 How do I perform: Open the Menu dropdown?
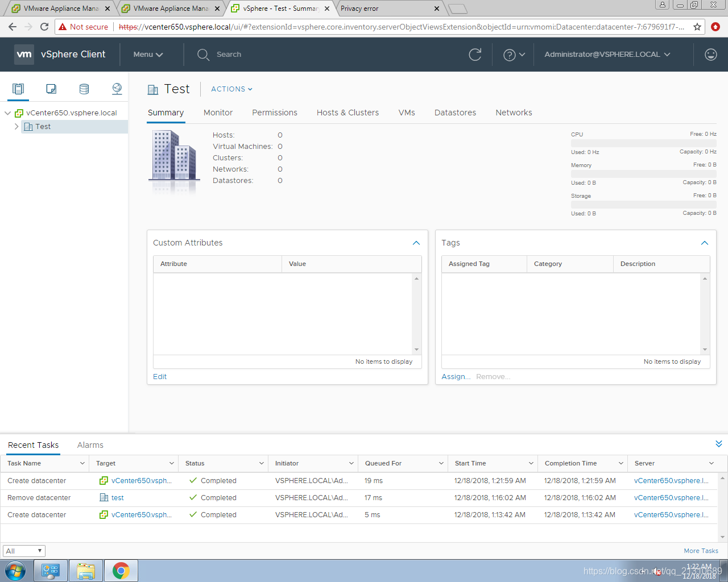pyautogui.click(x=148, y=55)
